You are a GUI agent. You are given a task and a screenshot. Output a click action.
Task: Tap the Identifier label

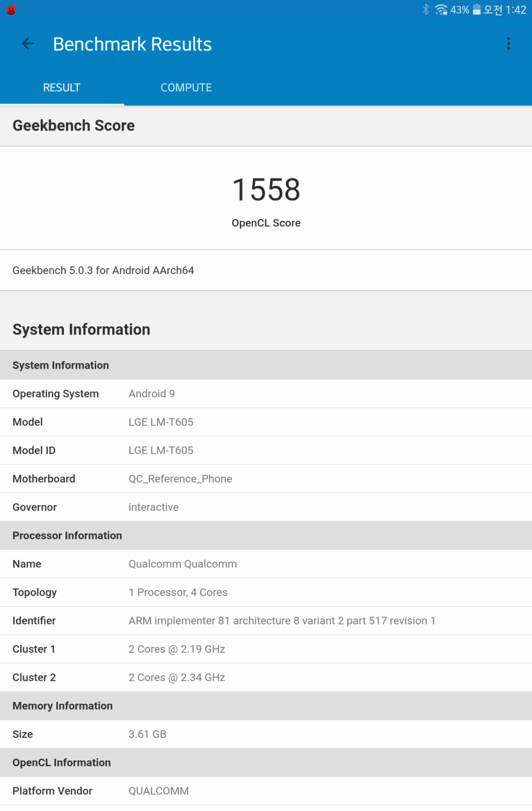(34, 621)
